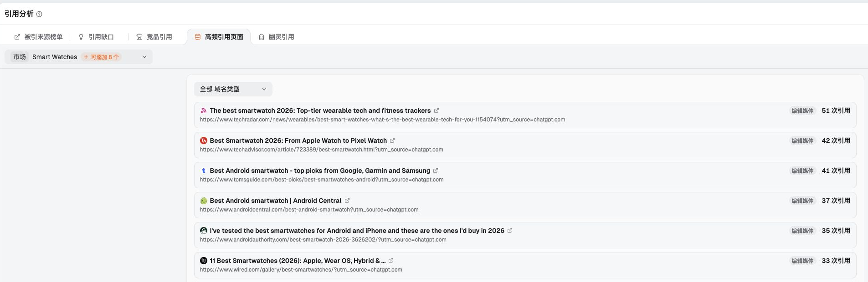Click 编辑媒体 tag on Android Central row
868x282 pixels.
pos(802,201)
